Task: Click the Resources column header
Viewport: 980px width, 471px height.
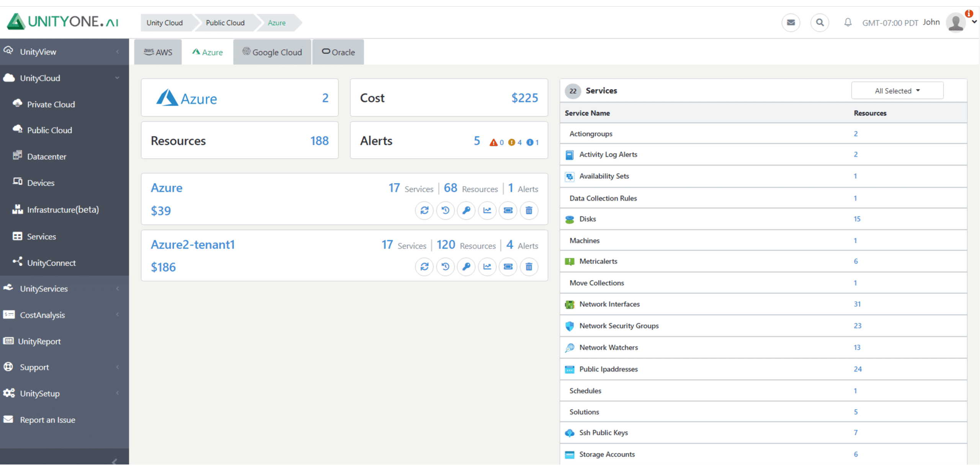Action: [870, 113]
